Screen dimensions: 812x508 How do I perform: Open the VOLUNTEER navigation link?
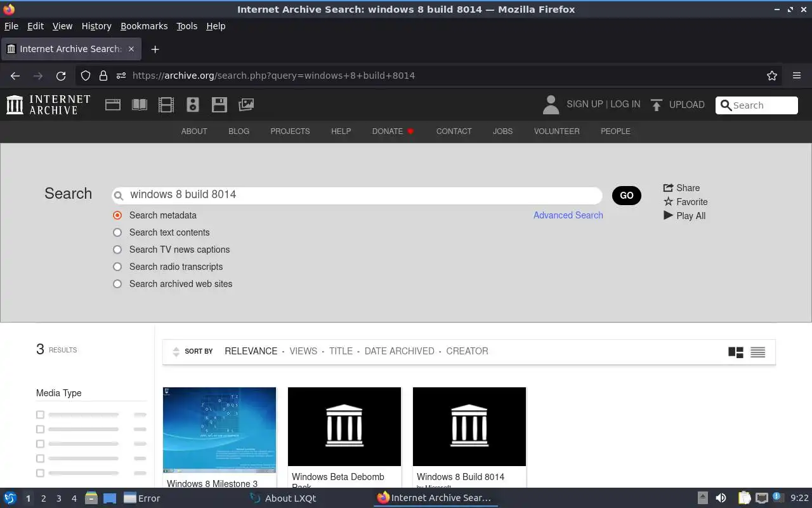click(x=557, y=131)
